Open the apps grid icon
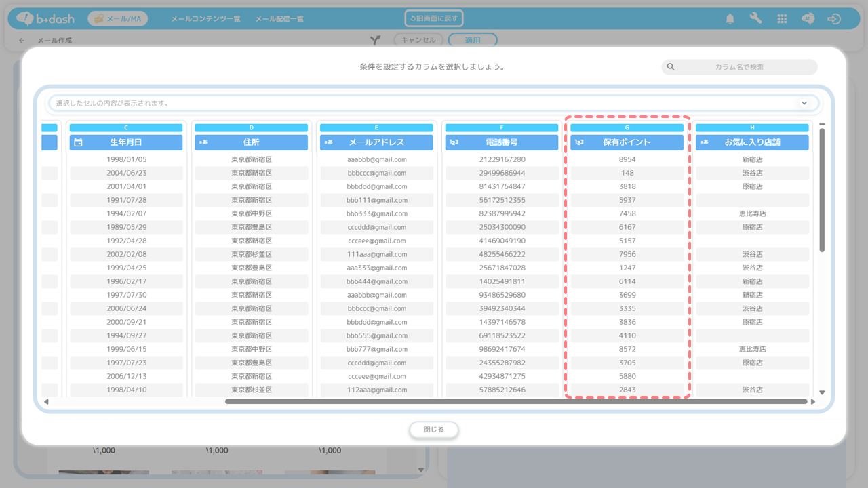 point(782,19)
